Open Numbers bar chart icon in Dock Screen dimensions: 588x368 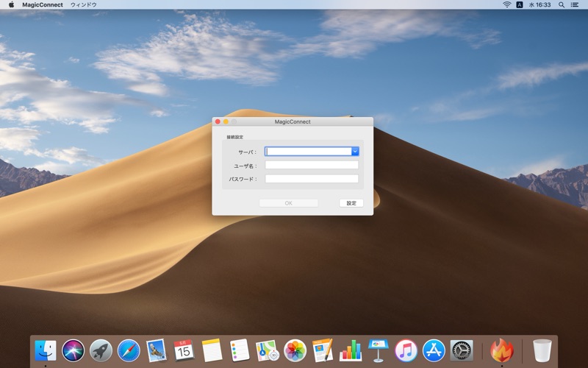pos(351,350)
